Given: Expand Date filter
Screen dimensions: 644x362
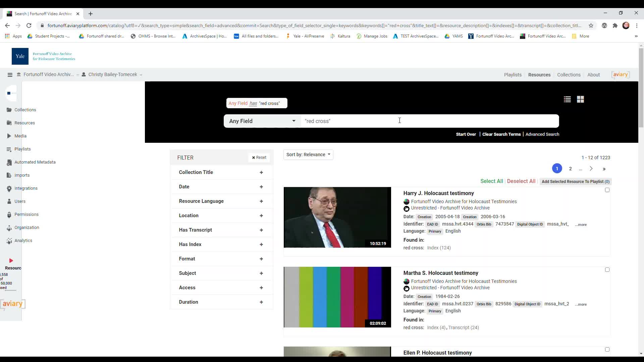Looking at the screenshot, I should tap(221, 187).
